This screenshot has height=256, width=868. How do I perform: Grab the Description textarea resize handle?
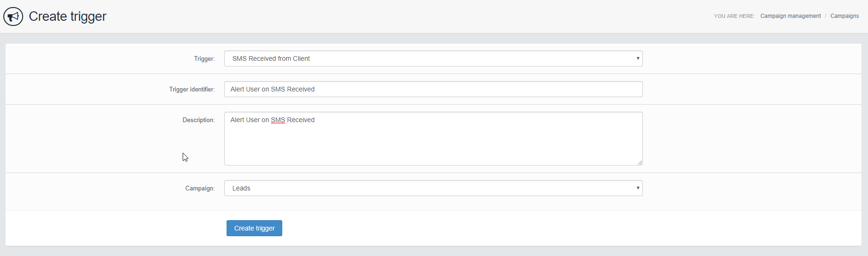coord(640,162)
